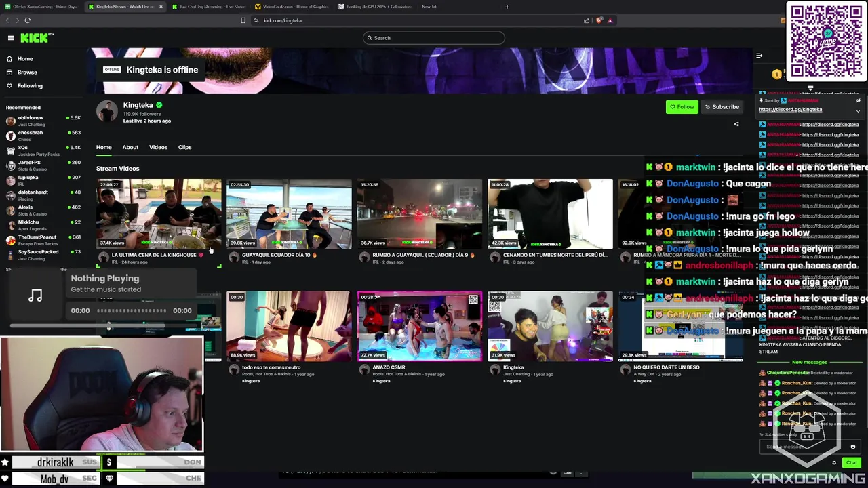This screenshot has height=488, width=868.
Task: Collapse the chat panel with the arrow icon
Action: click(759, 56)
